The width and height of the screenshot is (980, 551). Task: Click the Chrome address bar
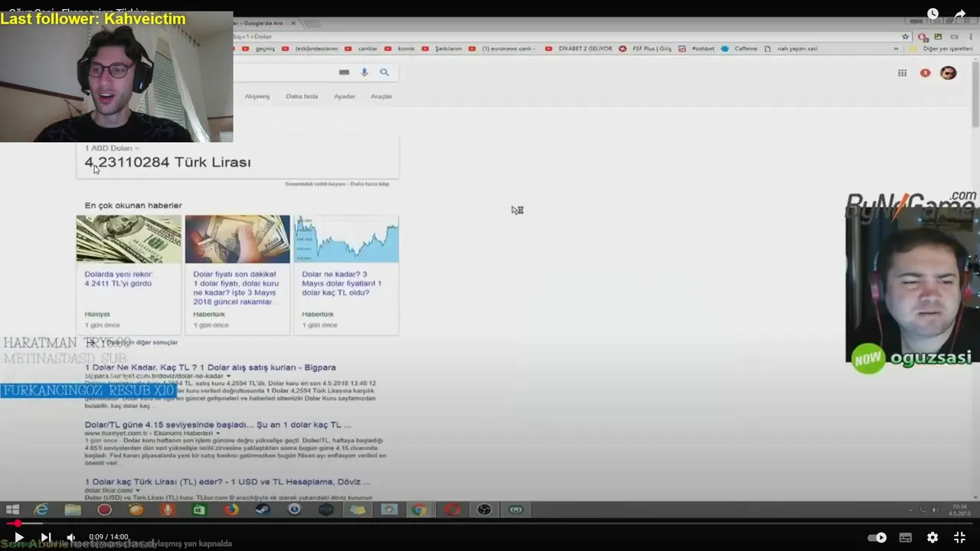click(x=567, y=37)
